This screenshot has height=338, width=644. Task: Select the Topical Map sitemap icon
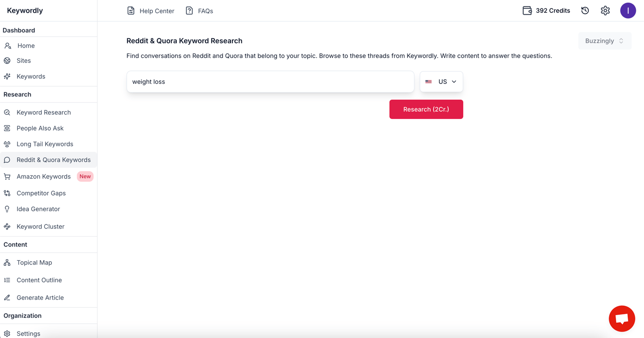tap(7, 262)
